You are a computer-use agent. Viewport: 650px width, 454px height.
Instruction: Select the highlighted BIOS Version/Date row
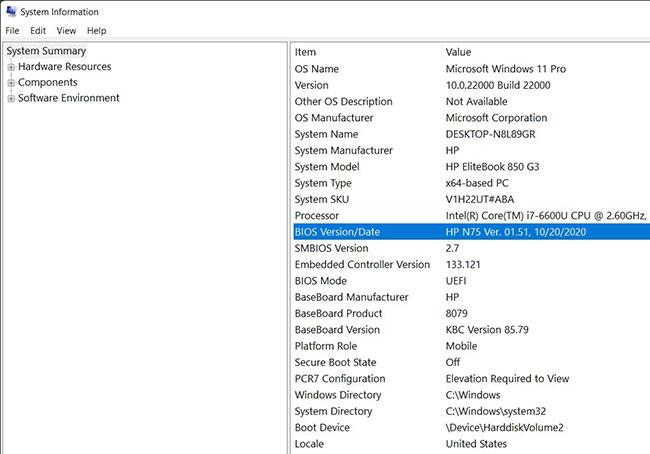[x=337, y=232]
